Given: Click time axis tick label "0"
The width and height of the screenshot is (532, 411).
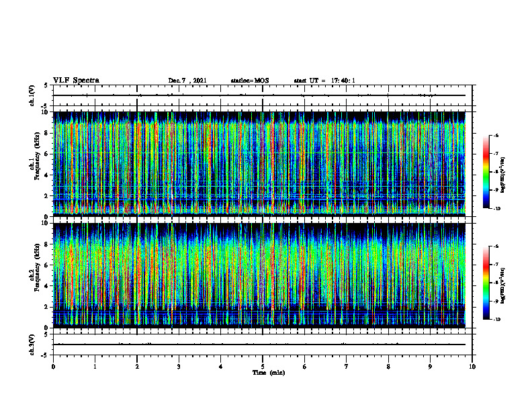Looking at the screenshot, I should point(53,367).
